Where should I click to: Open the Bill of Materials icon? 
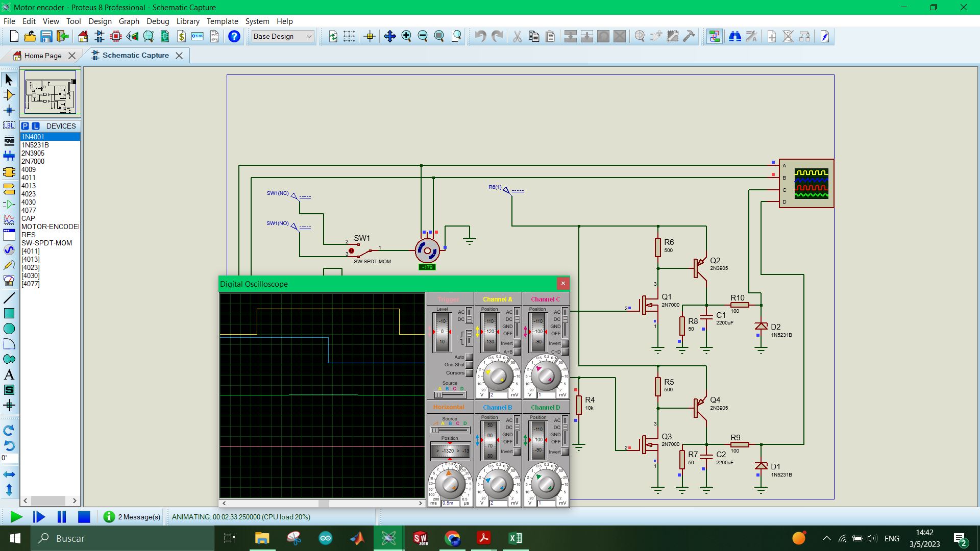182,36
